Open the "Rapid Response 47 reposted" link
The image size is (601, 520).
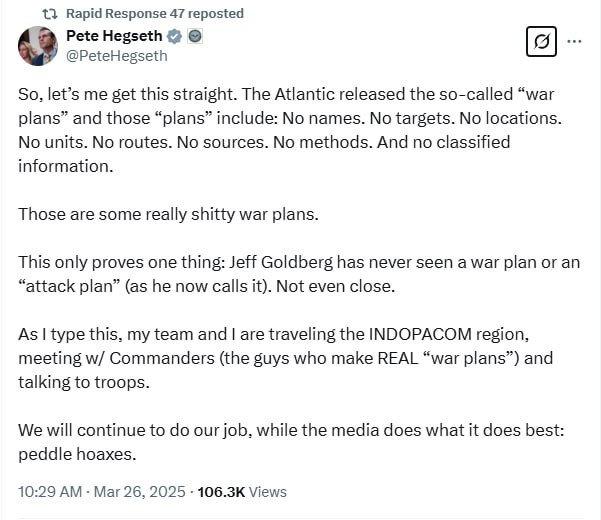click(154, 14)
